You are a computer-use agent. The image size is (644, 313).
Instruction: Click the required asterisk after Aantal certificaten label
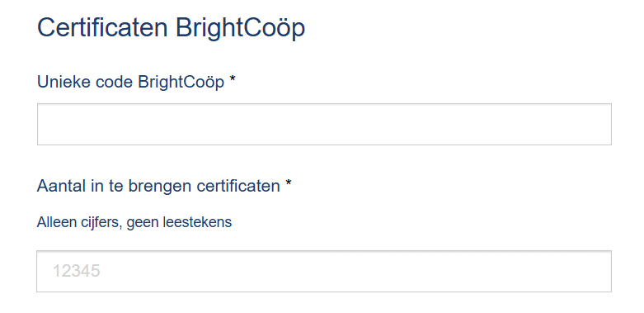pyautogui.click(x=289, y=183)
